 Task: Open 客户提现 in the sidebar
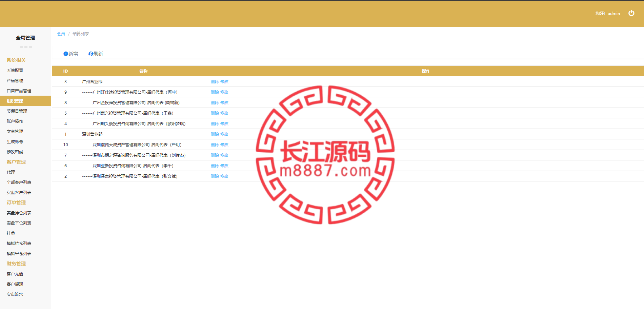coord(15,284)
